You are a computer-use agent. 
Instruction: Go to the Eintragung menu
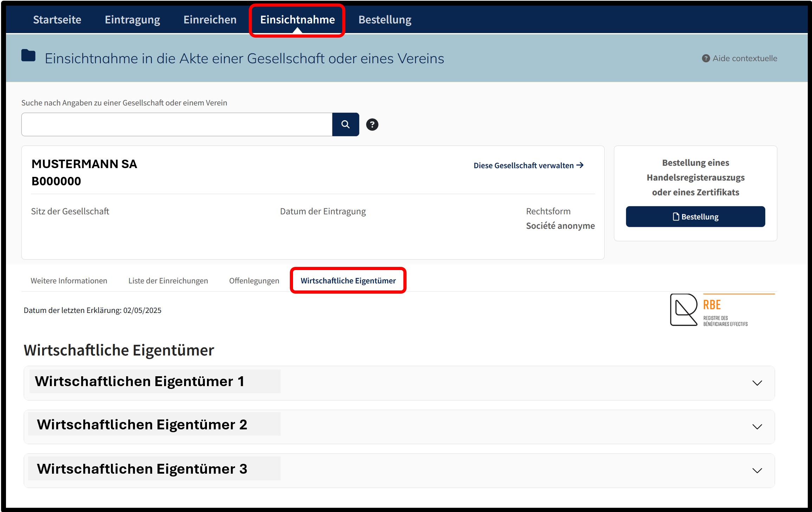(132, 20)
